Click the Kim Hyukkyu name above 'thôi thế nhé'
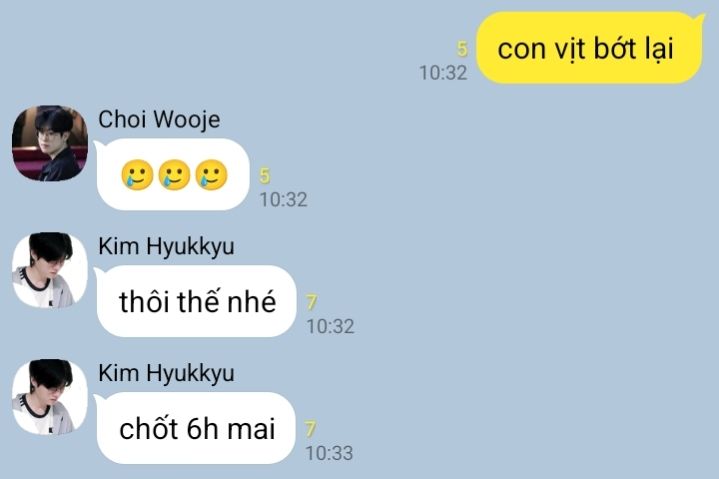Image resolution: width=719 pixels, height=479 pixels. (166, 247)
